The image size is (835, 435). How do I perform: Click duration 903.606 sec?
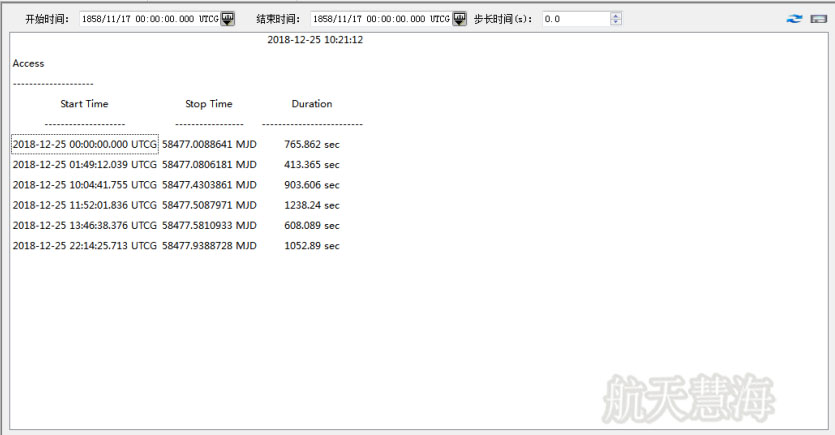point(312,185)
